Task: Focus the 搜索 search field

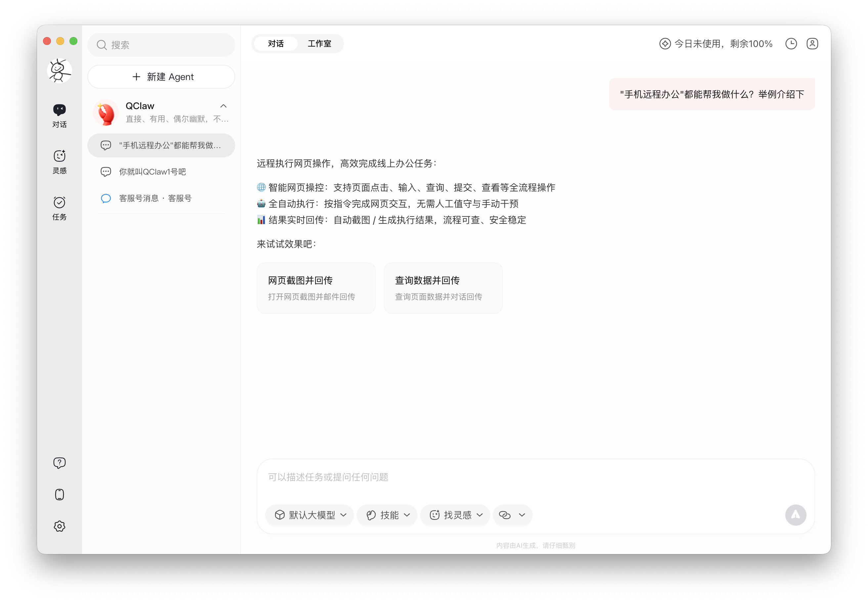Action: pos(161,45)
